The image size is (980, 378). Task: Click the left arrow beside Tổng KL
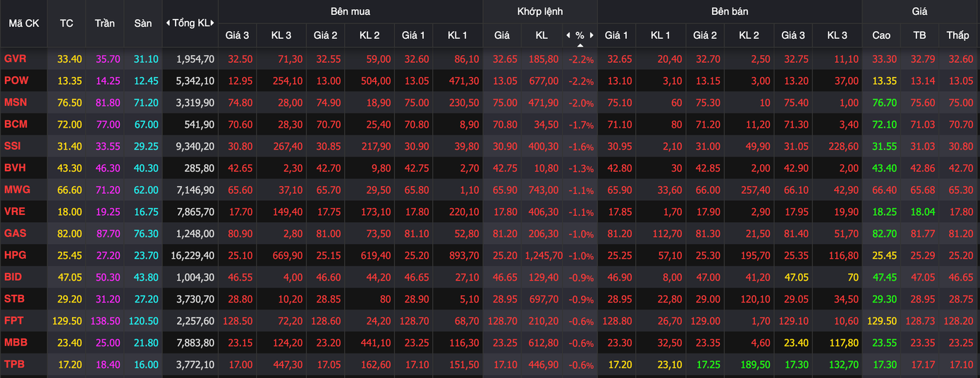[x=168, y=23]
